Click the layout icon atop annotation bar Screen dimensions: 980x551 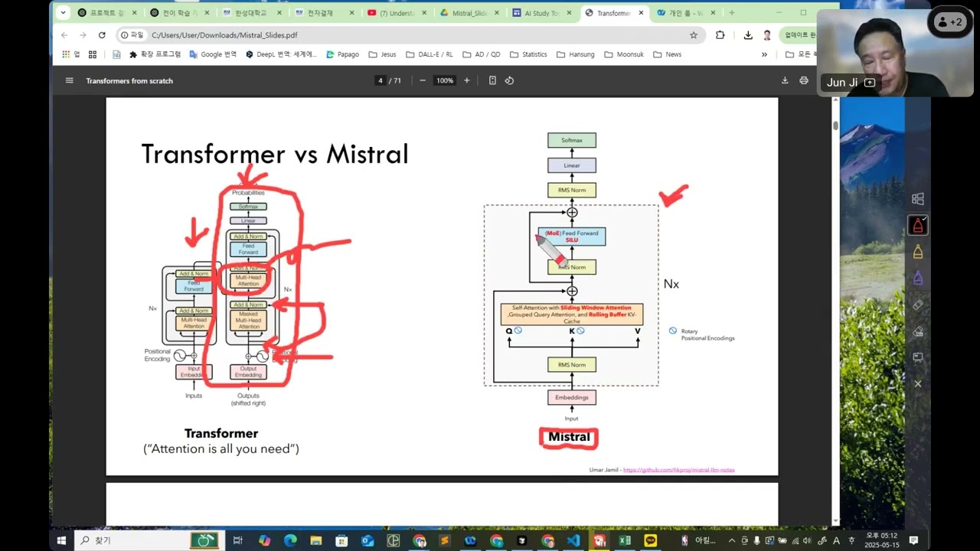917,199
